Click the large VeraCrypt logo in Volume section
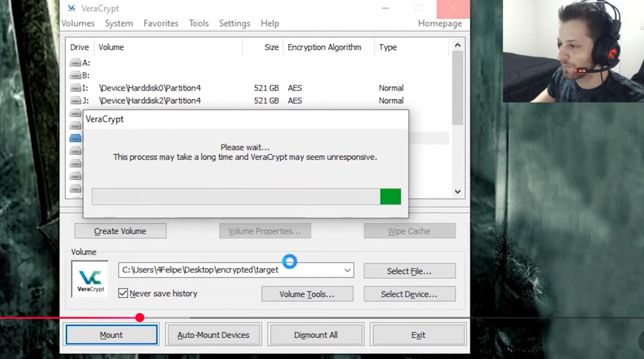Screen dimensions: 644x359 click(x=90, y=279)
